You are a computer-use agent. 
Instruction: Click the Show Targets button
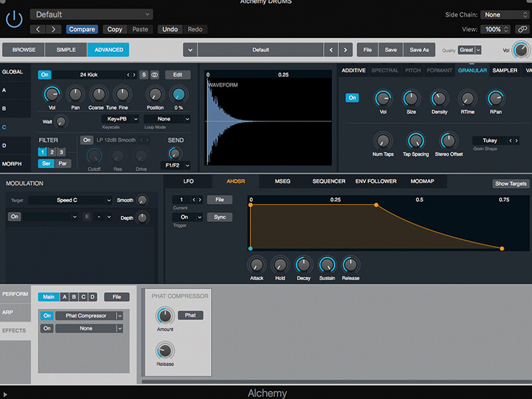point(510,184)
